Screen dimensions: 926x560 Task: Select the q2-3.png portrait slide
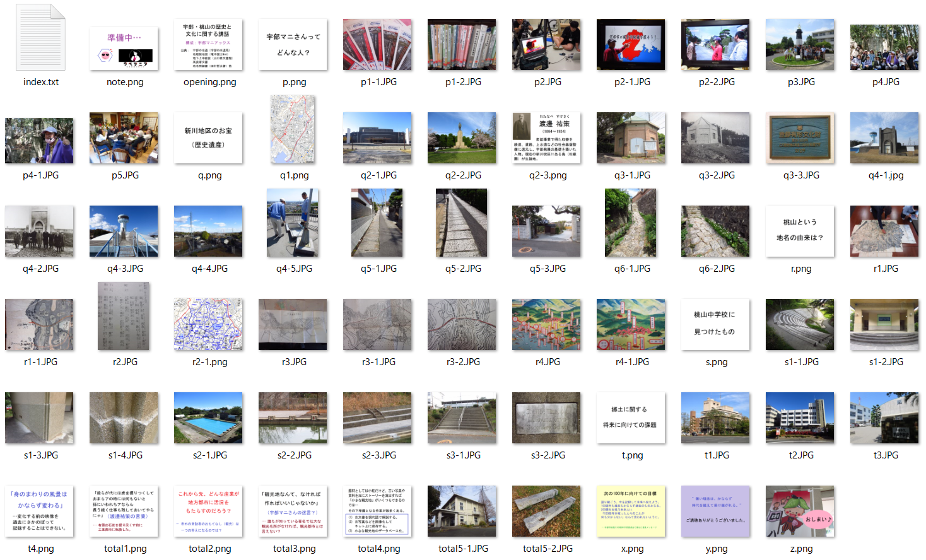(x=547, y=138)
